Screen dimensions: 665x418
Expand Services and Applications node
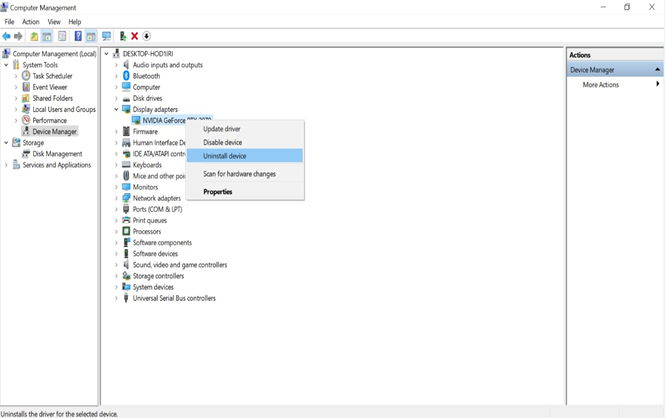pos(6,165)
